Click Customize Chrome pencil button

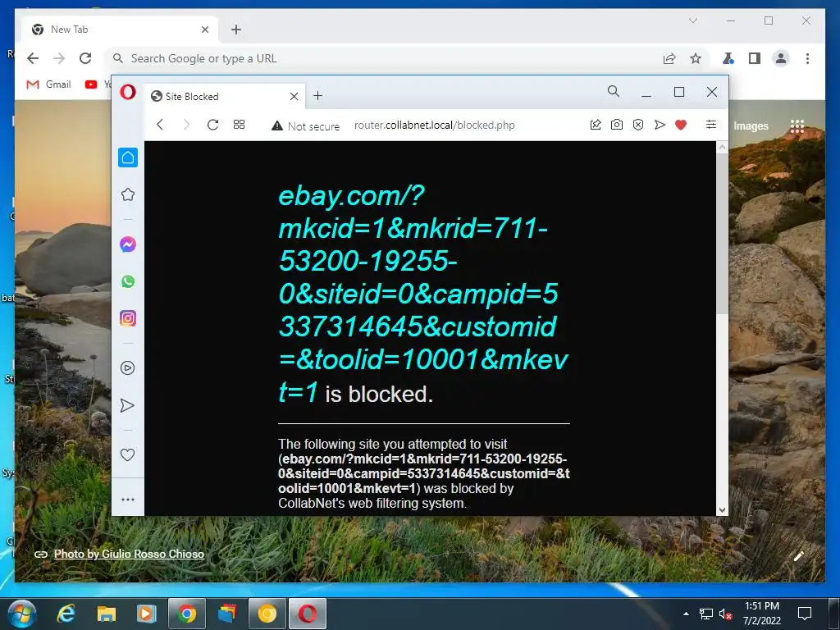point(798,556)
